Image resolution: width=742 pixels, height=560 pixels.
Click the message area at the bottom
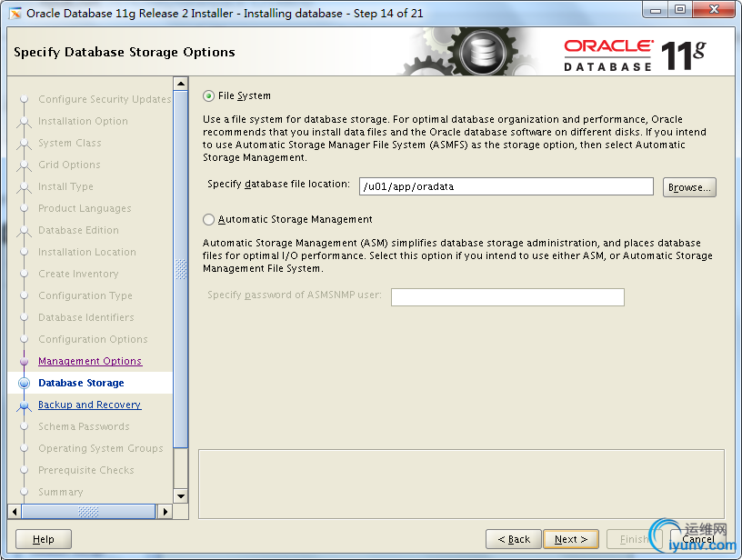tap(461, 484)
